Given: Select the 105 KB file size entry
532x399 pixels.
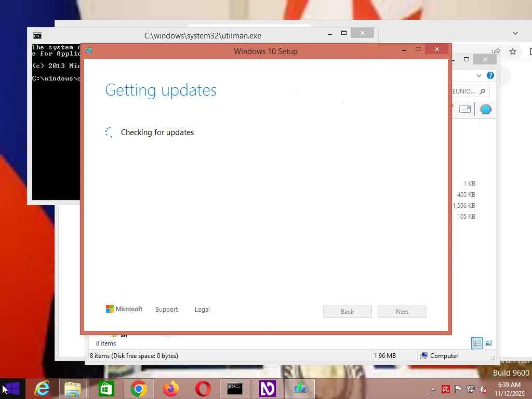Looking at the screenshot, I should [466, 217].
